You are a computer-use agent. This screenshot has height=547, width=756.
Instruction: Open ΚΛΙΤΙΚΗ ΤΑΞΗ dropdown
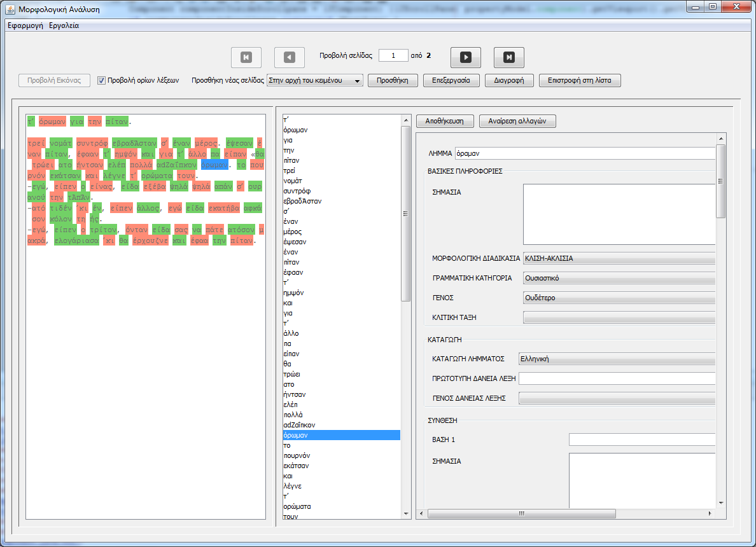pos(619,317)
